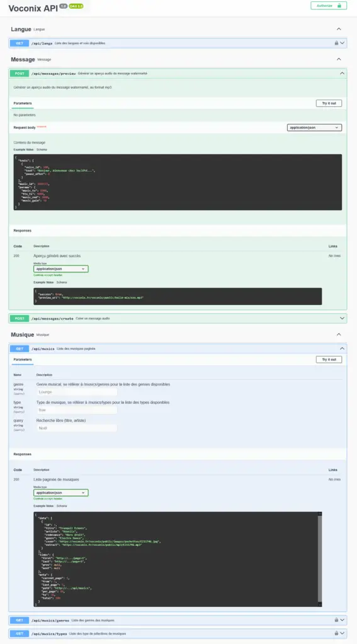
Task: Collapse the Langue section chevron
Action: (x=339, y=29)
